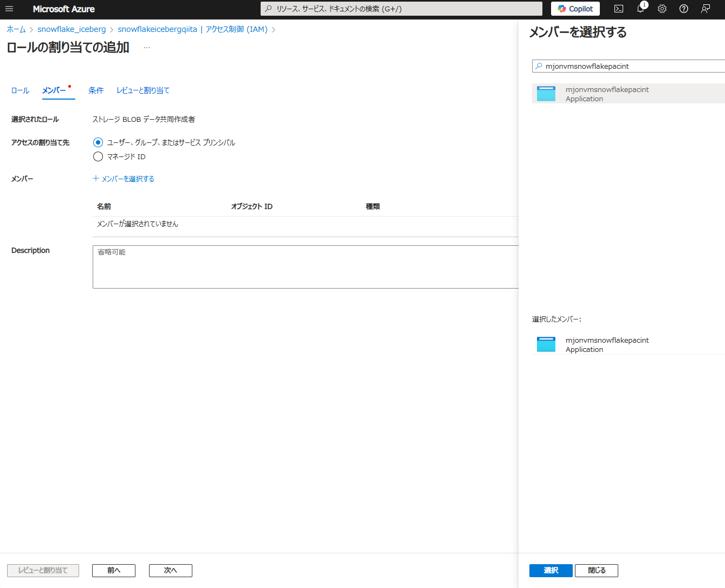The image size is (725, 588).
Task: Open メンバーを選択する to add members
Action: [x=124, y=178]
